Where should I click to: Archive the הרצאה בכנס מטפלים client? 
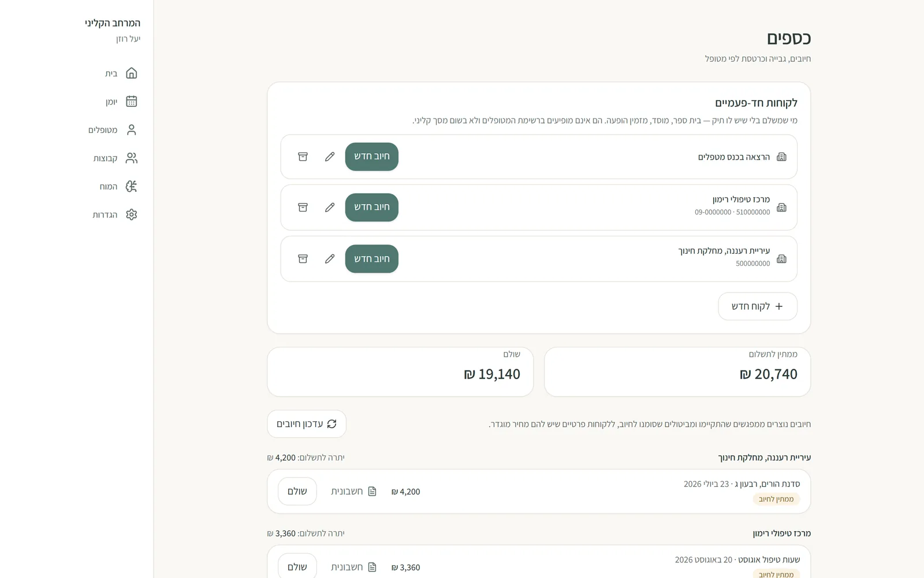(x=303, y=157)
